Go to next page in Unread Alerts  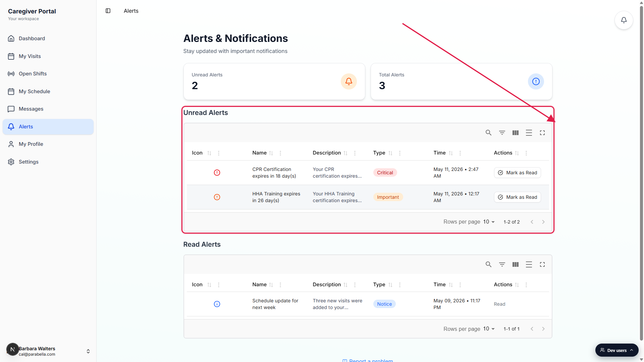[x=543, y=222]
